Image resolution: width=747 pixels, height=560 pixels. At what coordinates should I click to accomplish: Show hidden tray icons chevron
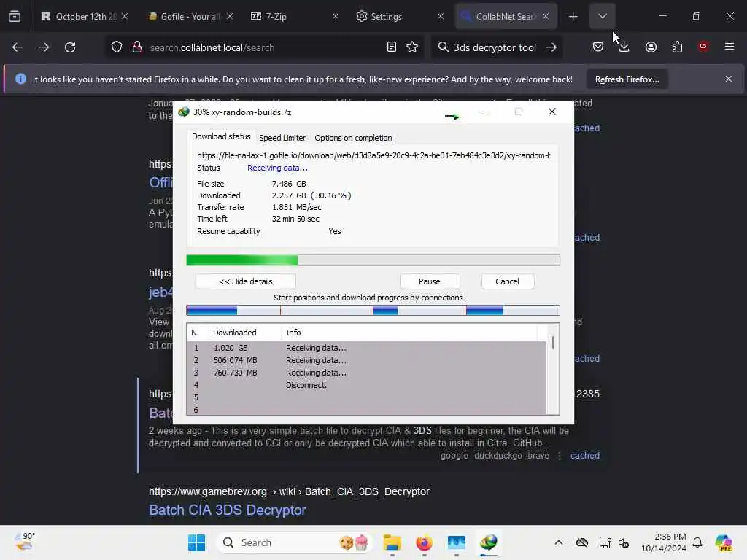tap(559, 542)
